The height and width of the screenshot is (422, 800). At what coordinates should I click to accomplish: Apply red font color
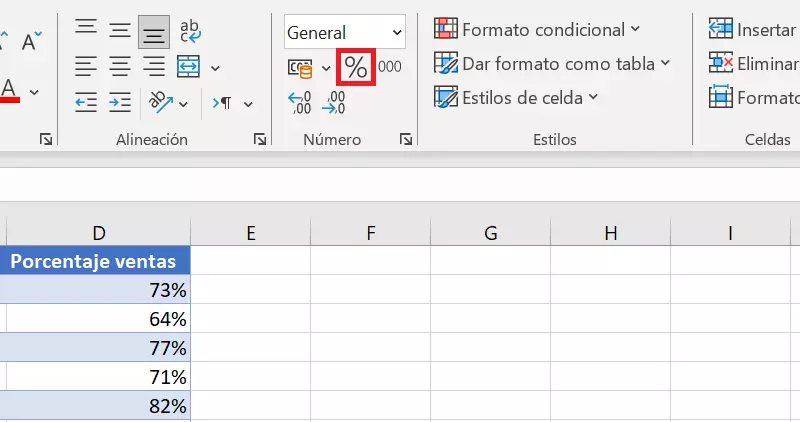point(9,91)
